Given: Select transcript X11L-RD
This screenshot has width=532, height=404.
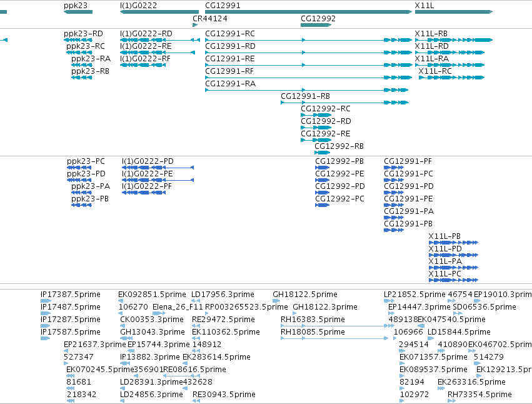Looking at the screenshot, I should (x=450, y=53).
